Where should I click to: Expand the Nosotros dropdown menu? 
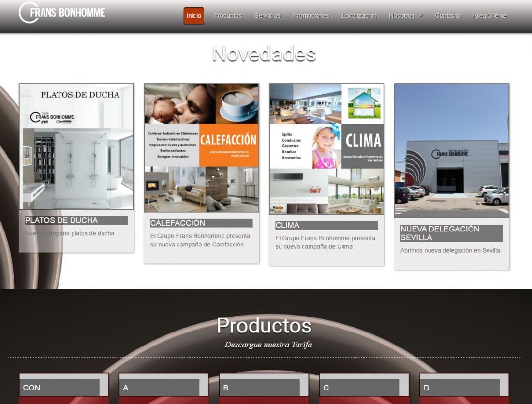click(406, 16)
